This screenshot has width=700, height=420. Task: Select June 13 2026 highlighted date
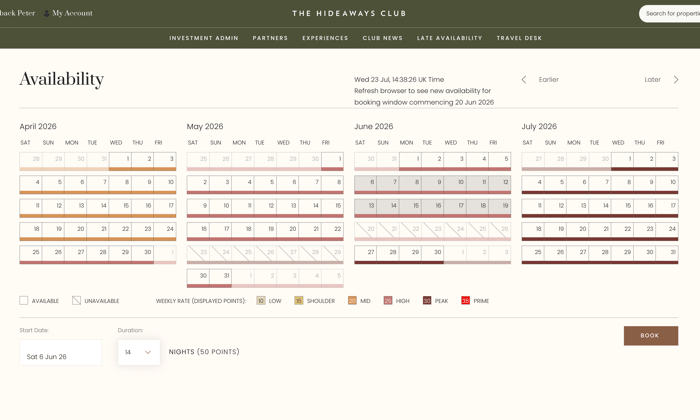point(366,207)
